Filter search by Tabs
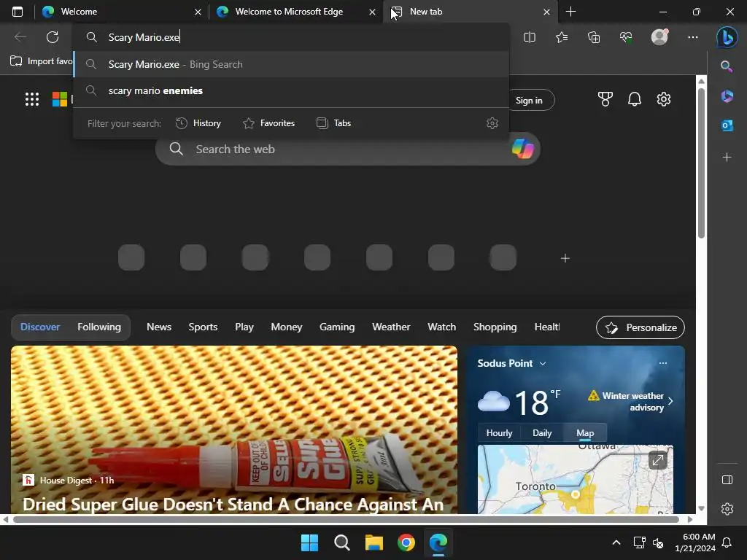747x560 pixels. (x=333, y=123)
